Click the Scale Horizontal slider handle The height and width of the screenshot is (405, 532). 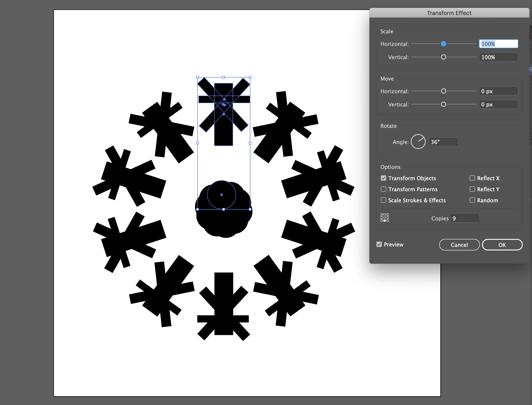point(443,44)
